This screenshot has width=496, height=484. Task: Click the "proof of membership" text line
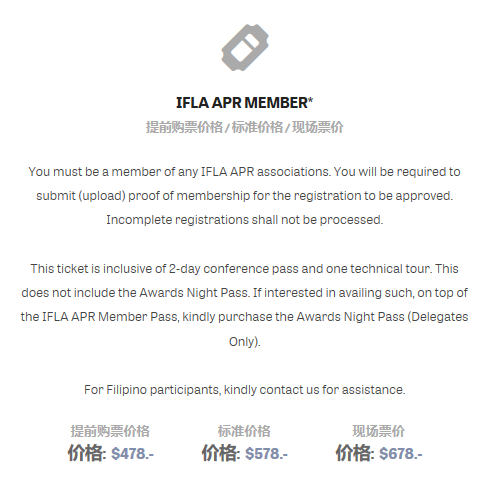245,196
